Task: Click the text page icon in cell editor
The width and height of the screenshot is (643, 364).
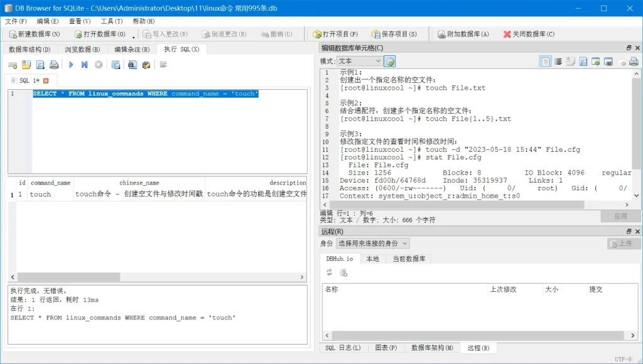Action: (546, 62)
